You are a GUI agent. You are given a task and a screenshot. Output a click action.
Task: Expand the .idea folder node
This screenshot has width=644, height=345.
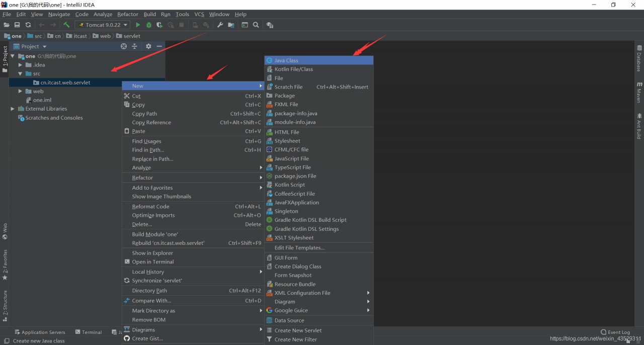tap(20, 65)
